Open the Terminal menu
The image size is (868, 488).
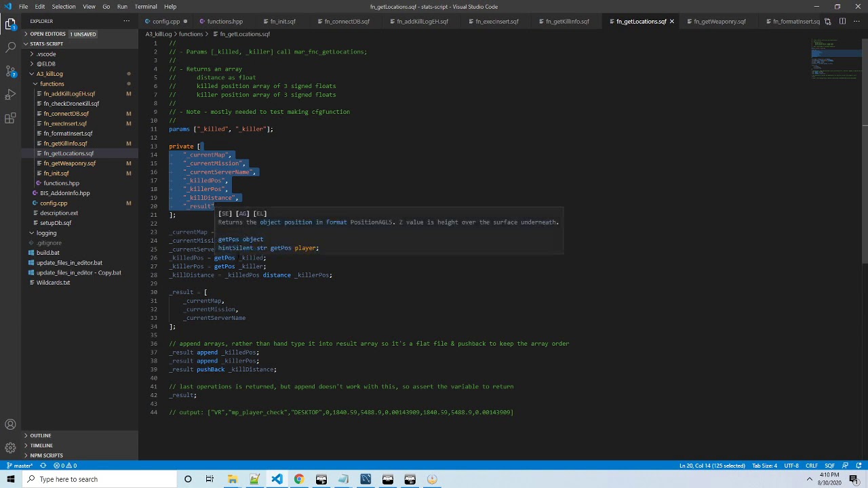coord(146,7)
